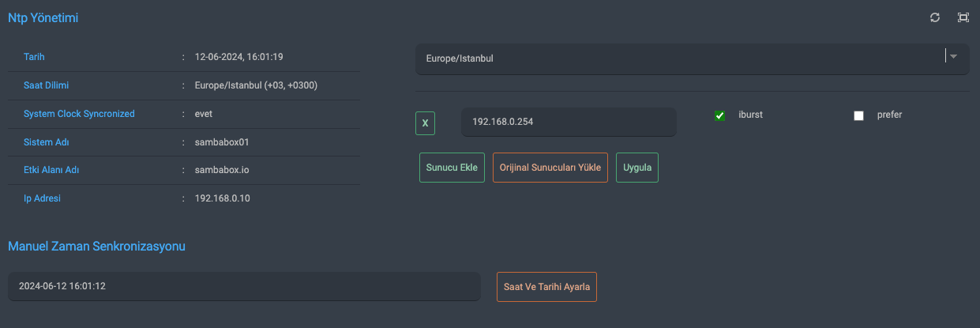Click the System Clock Syncronized label

[79, 114]
